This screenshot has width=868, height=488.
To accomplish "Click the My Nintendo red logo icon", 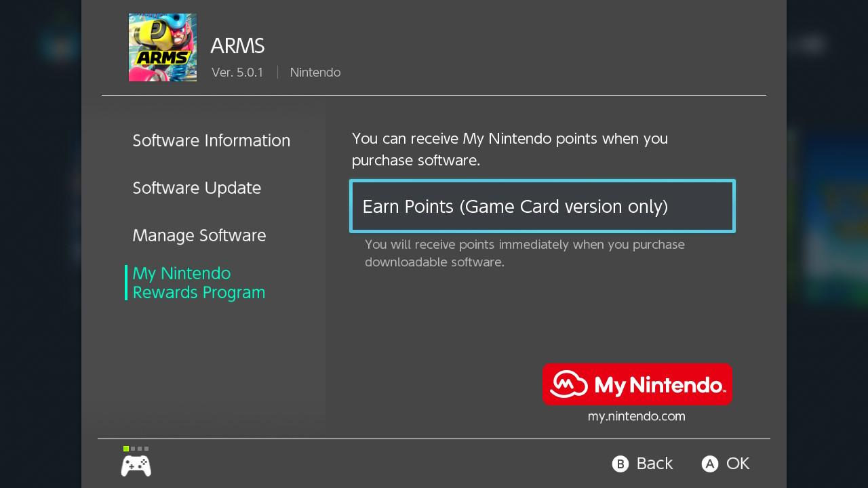I will coord(637,384).
